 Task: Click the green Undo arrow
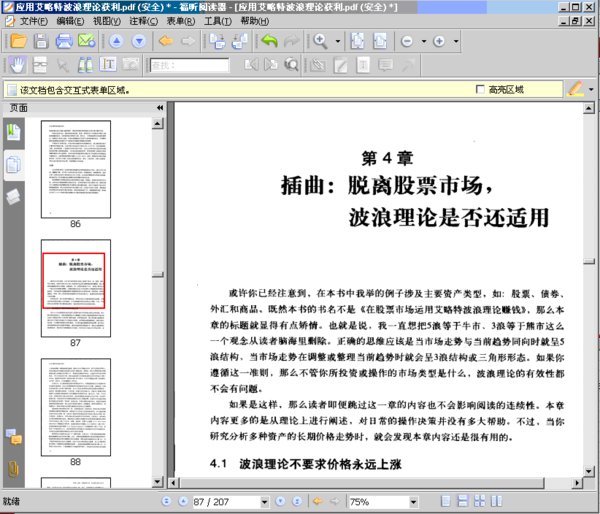(268, 42)
